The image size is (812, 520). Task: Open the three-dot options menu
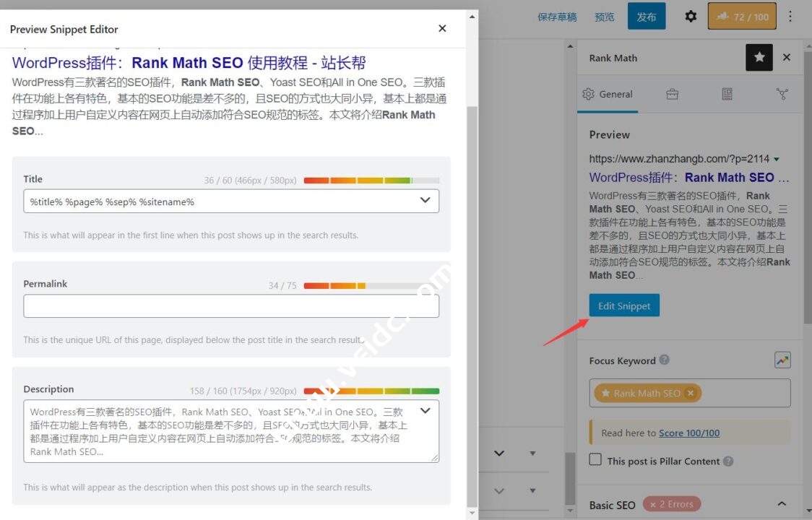790,17
